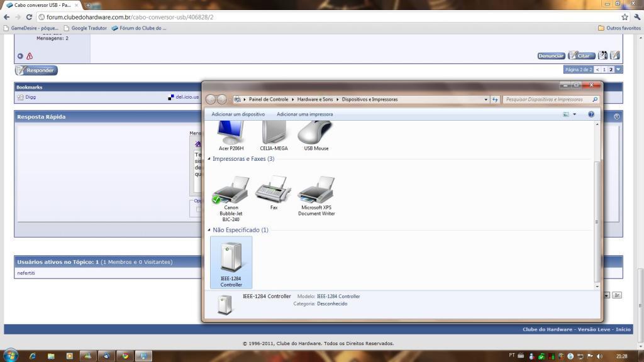Select the IEEE-1284 Controller device
The image size is (644, 362).
[231, 263]
